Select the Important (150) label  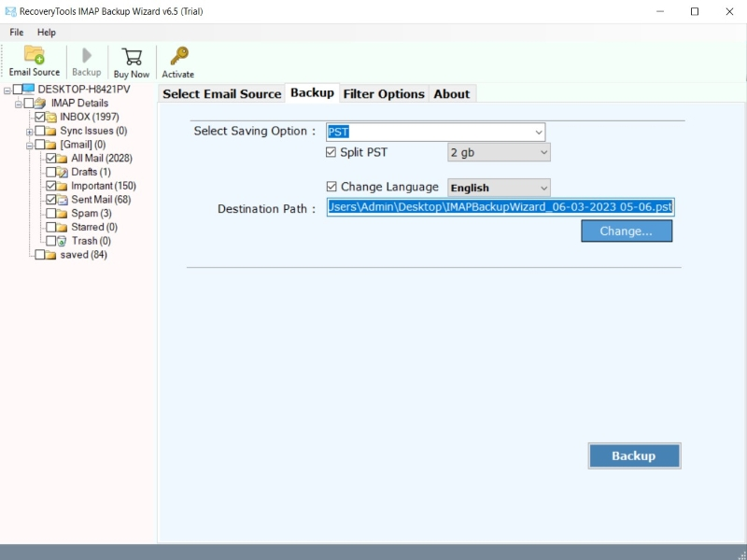(104, 186)
